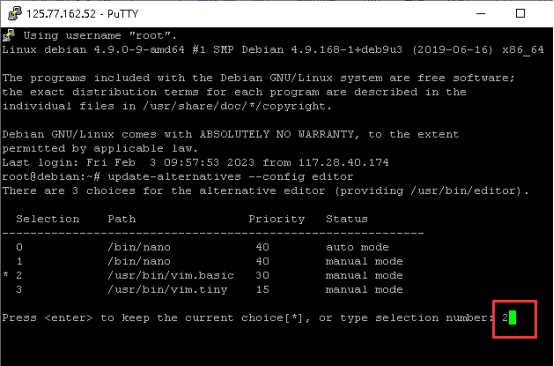Click the /usr/bin/vim.basic path row
The width and height of the screenshot is (554, 366).
(x=204, y=275)
